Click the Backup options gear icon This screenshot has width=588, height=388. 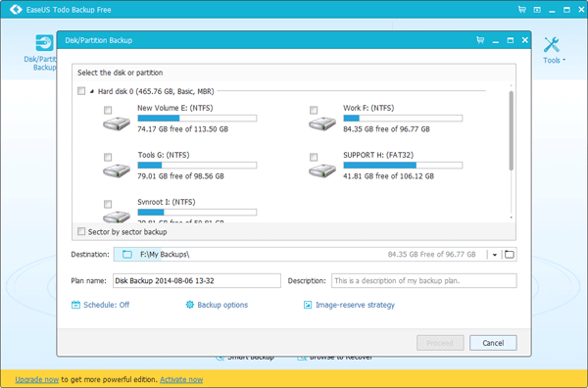(190, 305)
